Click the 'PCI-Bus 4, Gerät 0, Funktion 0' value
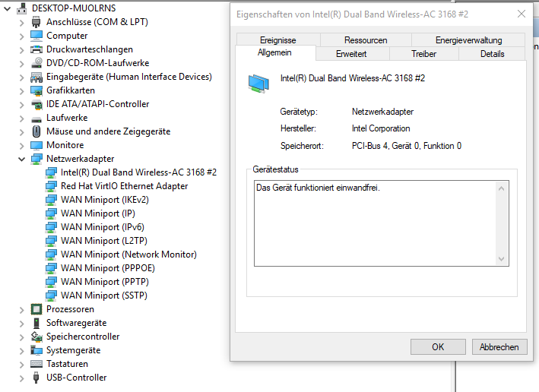The width and height of the screenshot is (539, 392). coord(406,146)
